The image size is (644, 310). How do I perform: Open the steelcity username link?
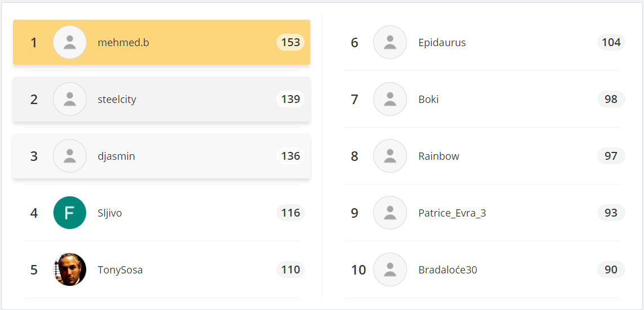[x=117, y=100]
